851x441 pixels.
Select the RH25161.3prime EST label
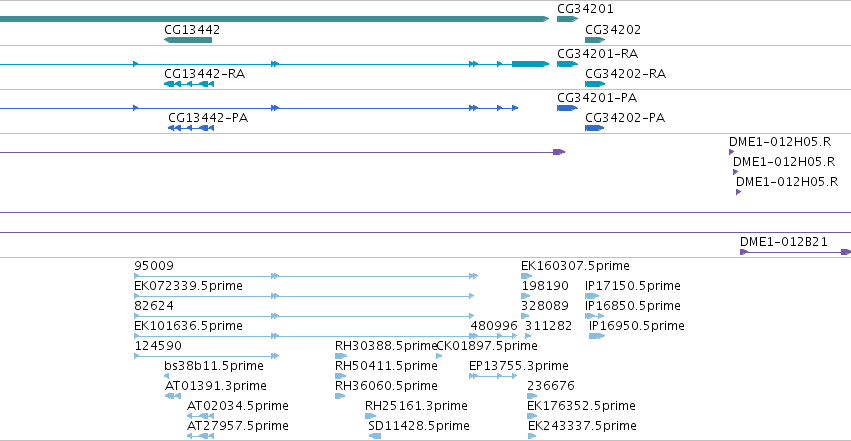pyautogui.click(x=416, y=406)
